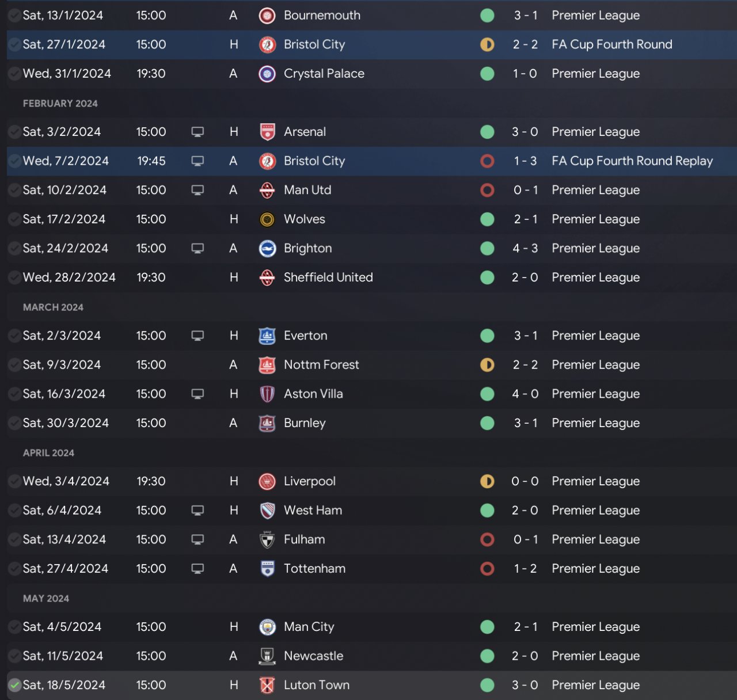Toggle check circle beside Sat 3/2/2024 fixture
The height and width of the screenshot is (700, 737).
pyautogui.click(x=14, y=132)
